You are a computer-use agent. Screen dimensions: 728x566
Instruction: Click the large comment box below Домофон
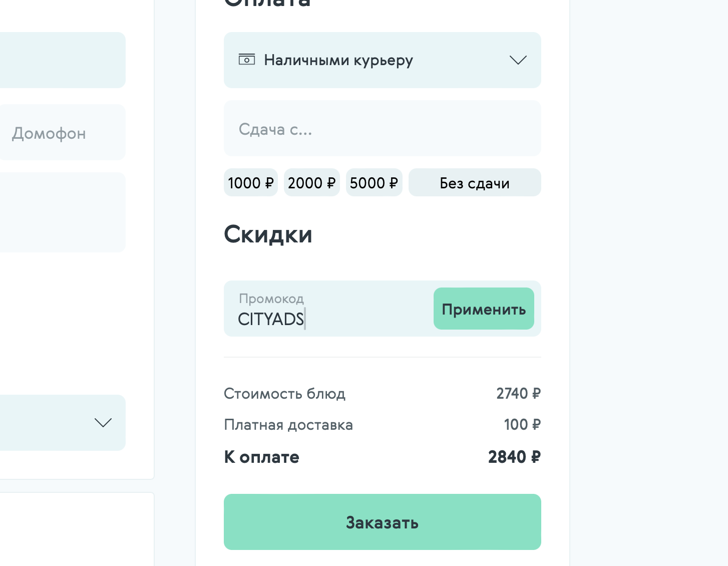point(63,212)
